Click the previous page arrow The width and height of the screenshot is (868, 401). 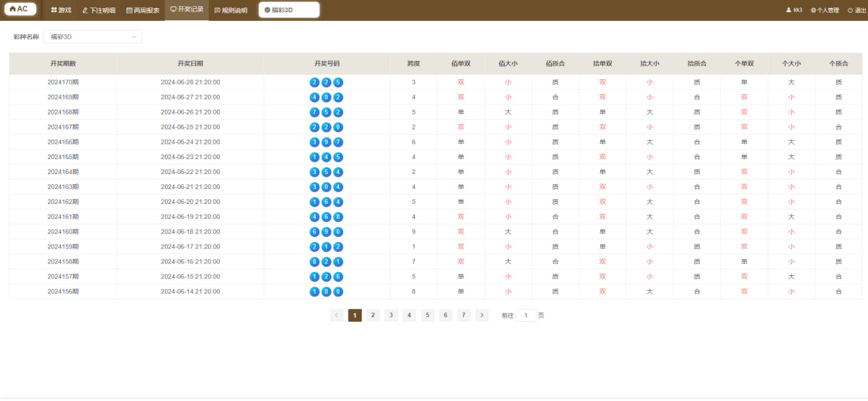(336, 315)
